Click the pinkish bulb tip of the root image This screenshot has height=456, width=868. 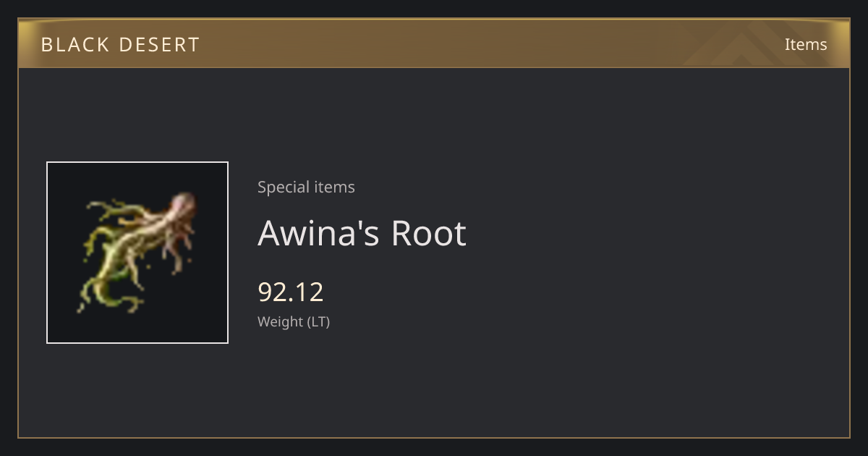pos(182,204)
